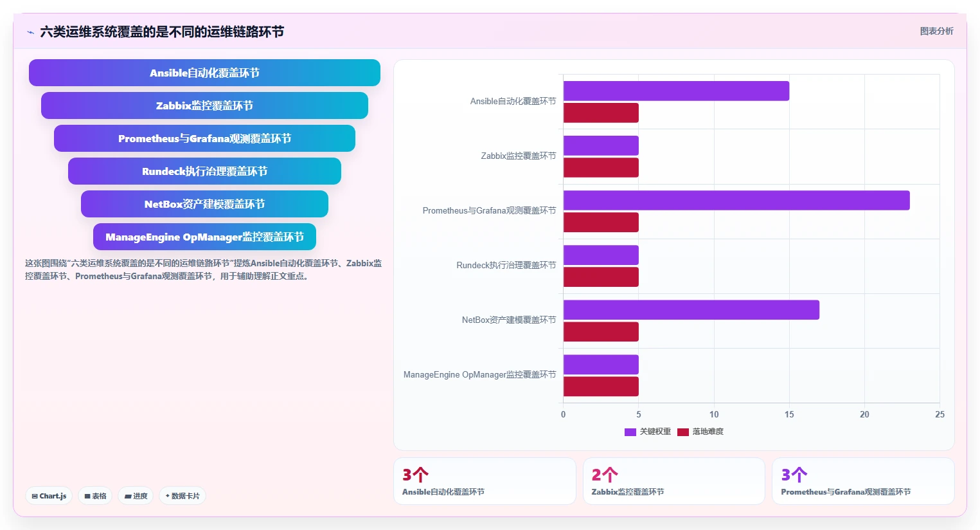Click the red 落地难度 bar for Zabbix
The width and height of the screenshot is (980, 530).
click(x=601, y=167)
